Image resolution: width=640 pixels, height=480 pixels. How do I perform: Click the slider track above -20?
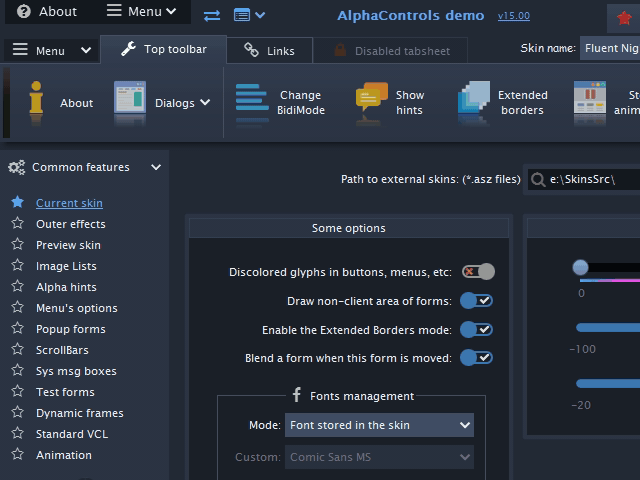pos(608,383)
